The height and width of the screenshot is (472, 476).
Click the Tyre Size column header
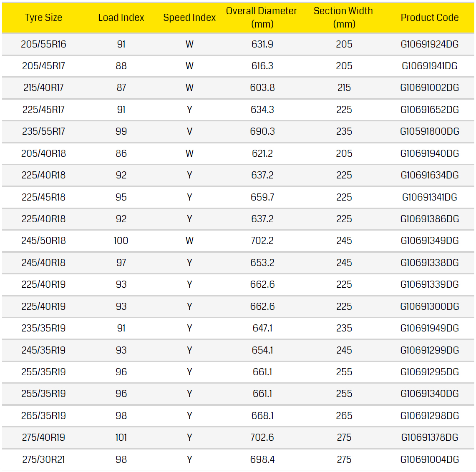pyautogui.click(x=43, y=18)
